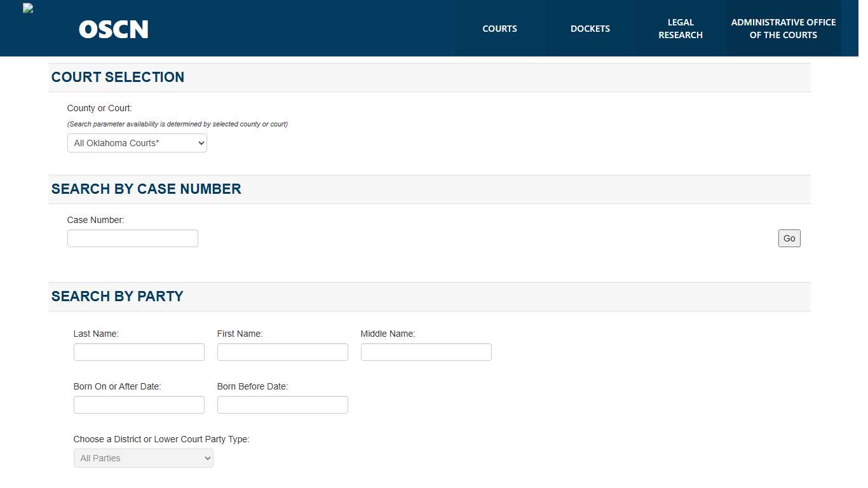The height and width of the screenshot is (488, 868).
Task: Open the COURTS menu
Action: pyautogui.click(x=499, y=28)
